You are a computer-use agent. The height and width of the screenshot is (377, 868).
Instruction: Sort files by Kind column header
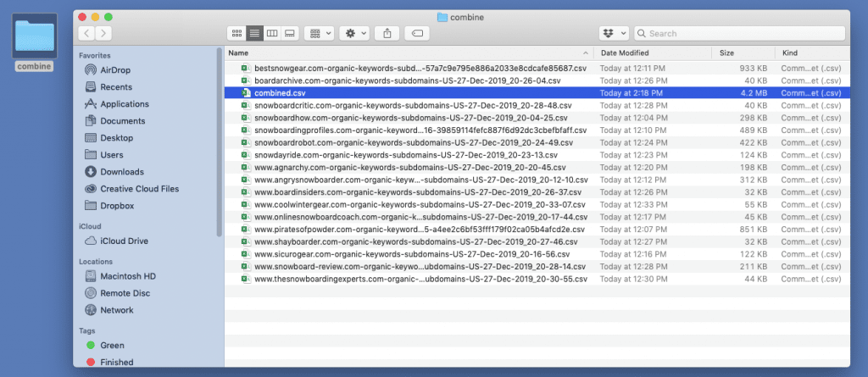point(790,53)
